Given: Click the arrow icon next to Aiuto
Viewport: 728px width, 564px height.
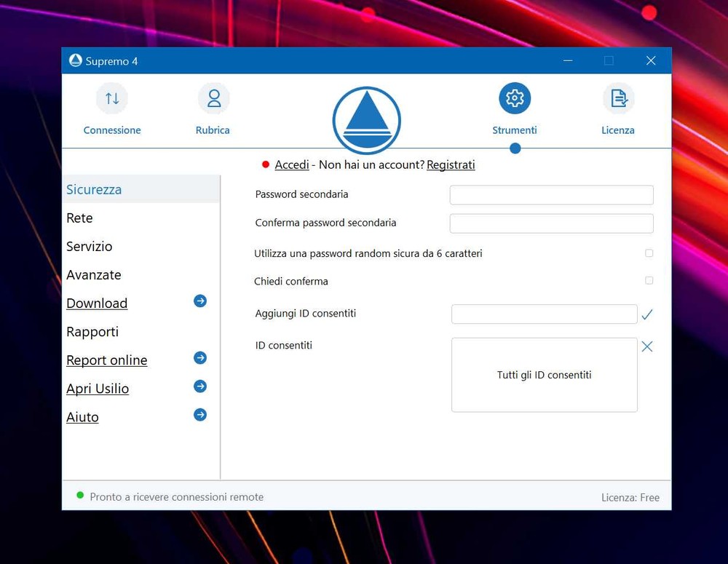Looking at the screenshot, I should [200, 415].
